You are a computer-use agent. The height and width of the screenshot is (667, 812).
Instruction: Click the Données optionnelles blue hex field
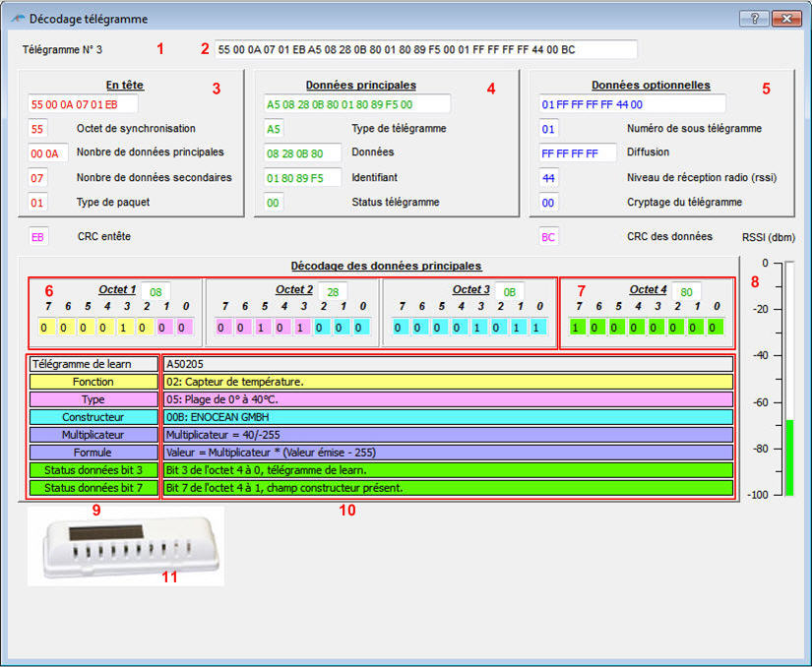pos(631,104)
